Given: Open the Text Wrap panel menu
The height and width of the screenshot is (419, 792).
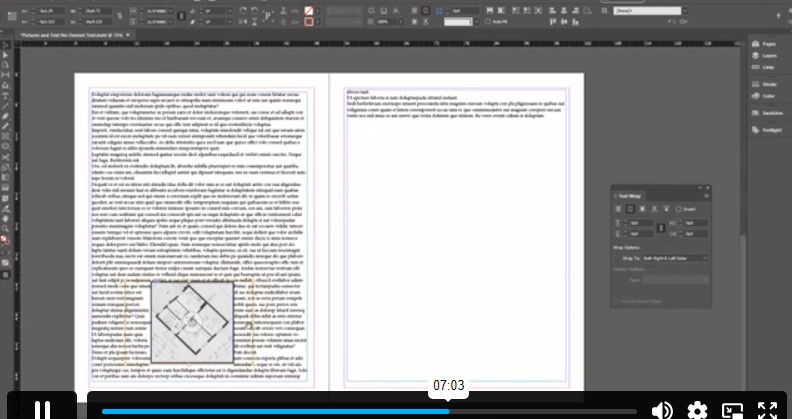Looking at the screenshot, I should tap(706, 196).
